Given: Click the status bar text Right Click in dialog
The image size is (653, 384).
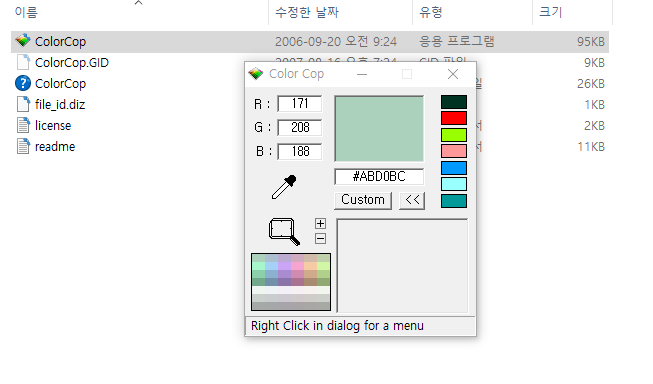Looking at the screenshot, I should pos(337,326).
